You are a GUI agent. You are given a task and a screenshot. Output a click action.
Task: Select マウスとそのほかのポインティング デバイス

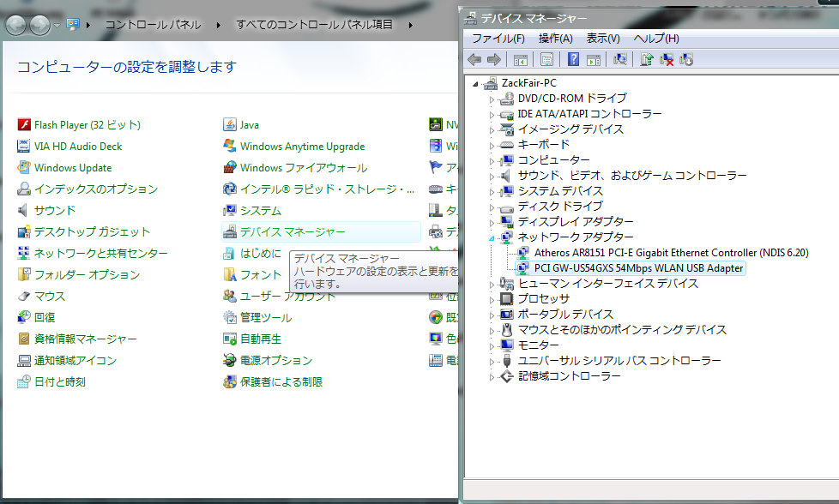point(622,330)
